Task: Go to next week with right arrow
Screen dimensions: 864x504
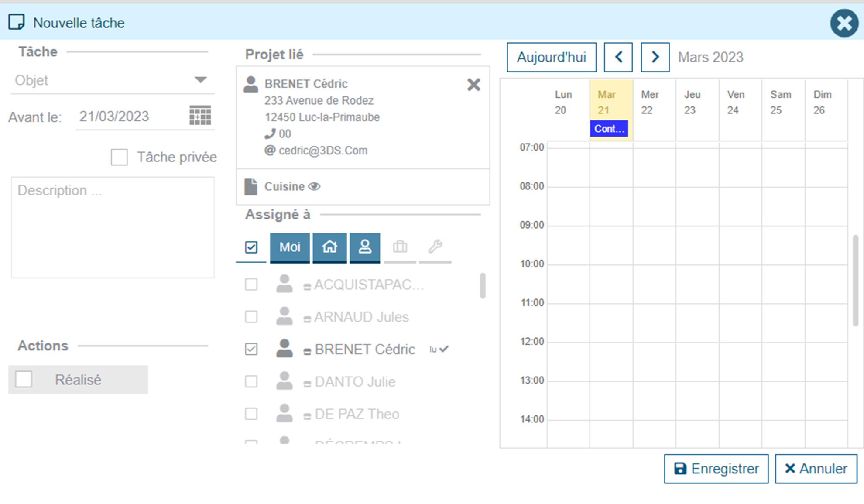Action: click(x=655, y=57)
